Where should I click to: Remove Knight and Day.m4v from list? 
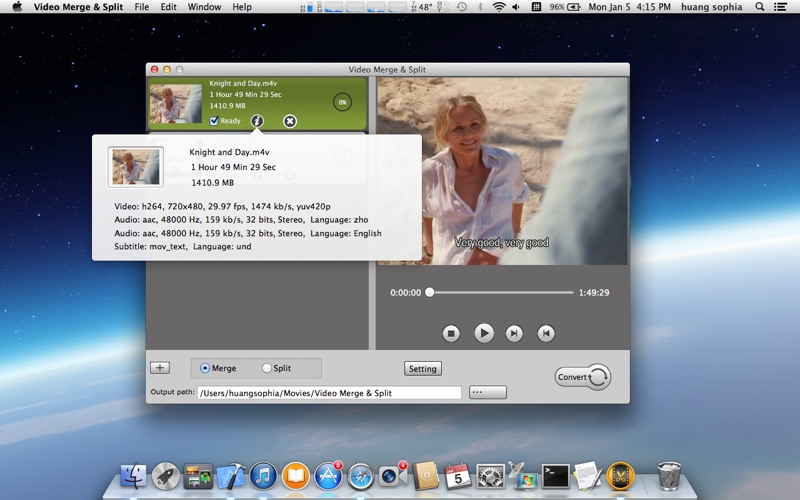pos(290,121)
